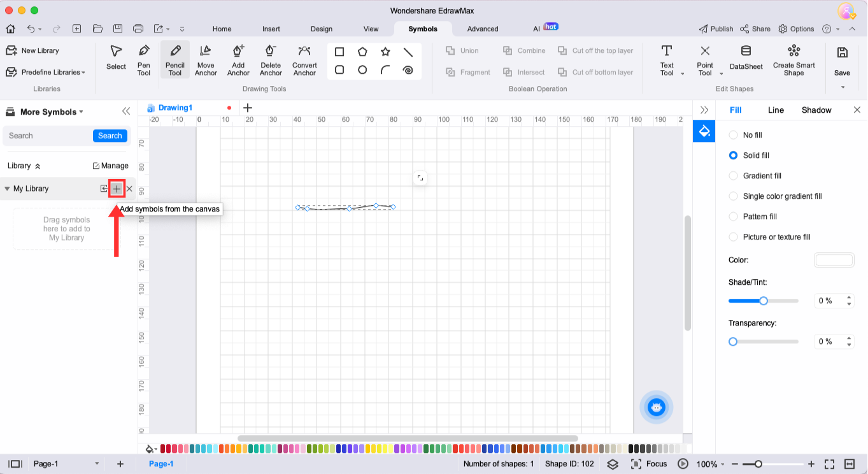Click the undo arrow icon

[31, 29]
